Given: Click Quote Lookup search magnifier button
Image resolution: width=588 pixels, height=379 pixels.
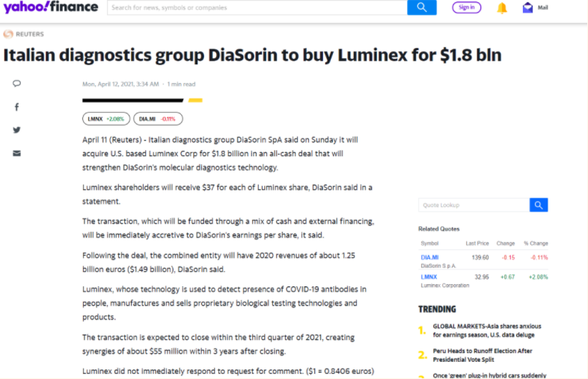Looking at the screenshot, I should [x=539, y=205].
